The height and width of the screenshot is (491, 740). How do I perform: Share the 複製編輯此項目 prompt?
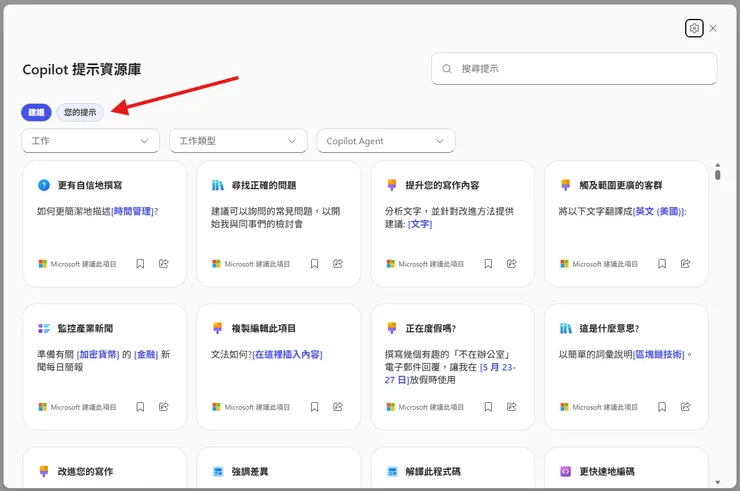point(337,406)
